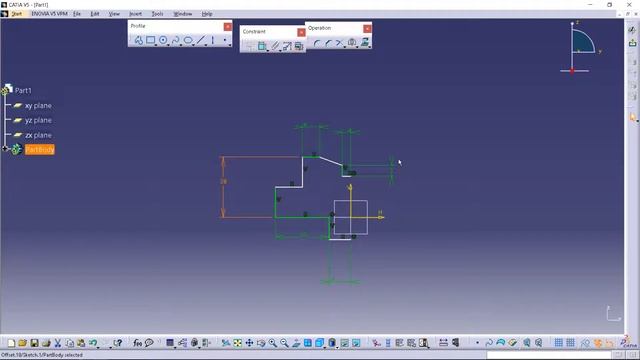Select the Spline sketch tool
640x360 pixels.
tap(176, 40)
